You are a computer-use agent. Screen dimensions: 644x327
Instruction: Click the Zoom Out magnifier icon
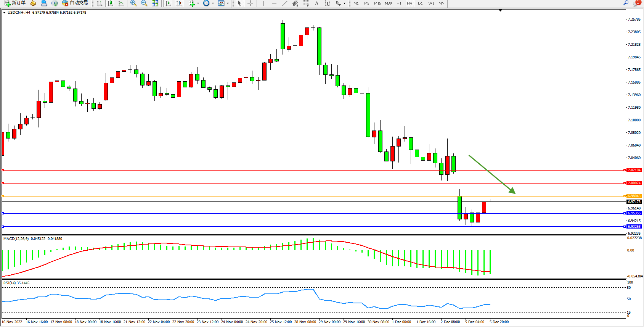[144, 3]
